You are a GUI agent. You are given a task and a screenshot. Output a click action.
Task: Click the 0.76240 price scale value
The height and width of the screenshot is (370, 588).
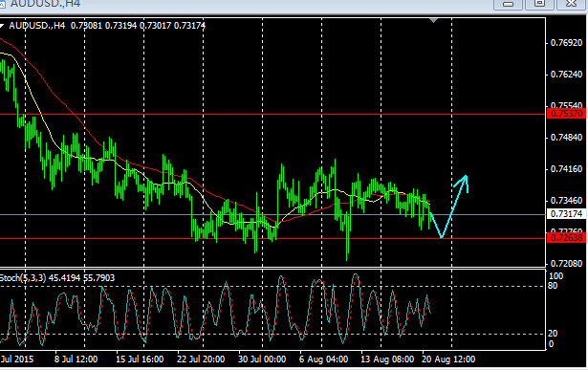pyautogui.click(x=566, y=75)
